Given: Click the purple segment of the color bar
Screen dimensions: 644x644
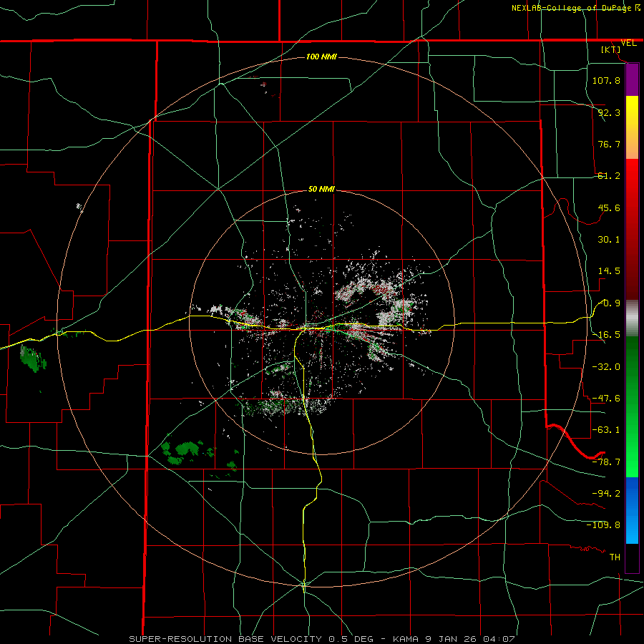Looking at the screenshot, I should [x=632, y=79].
